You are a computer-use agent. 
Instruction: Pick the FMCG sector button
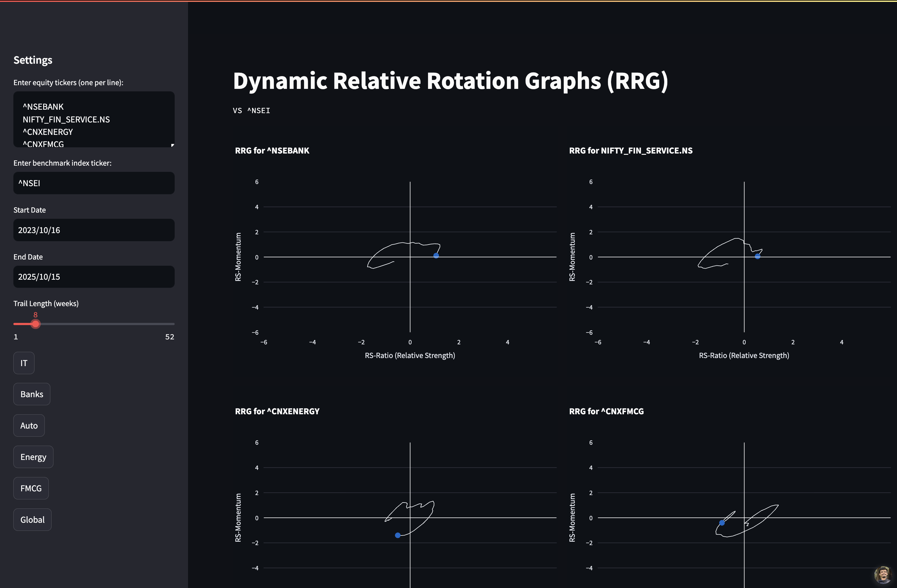tap(31, 488)
